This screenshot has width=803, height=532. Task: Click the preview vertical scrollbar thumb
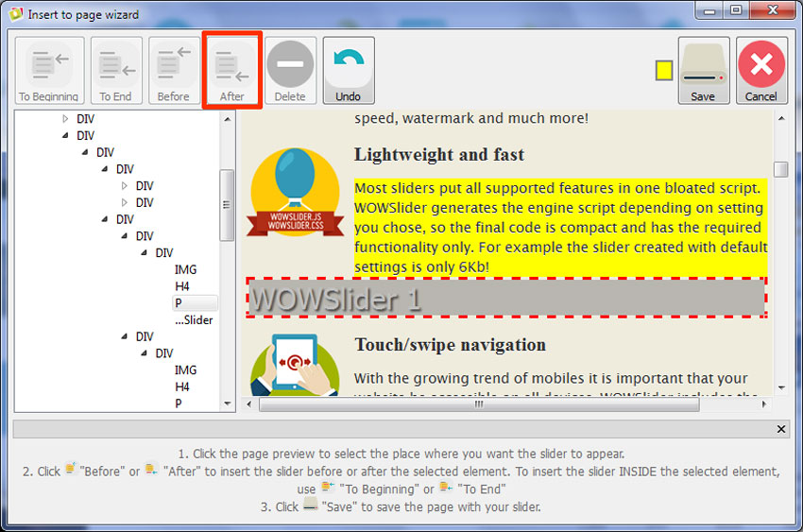780,169
